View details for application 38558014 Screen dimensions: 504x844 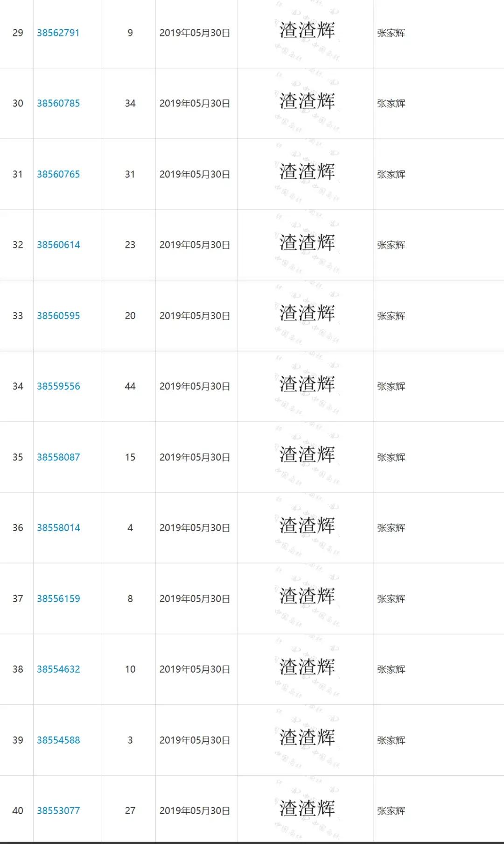coord(58,527)
